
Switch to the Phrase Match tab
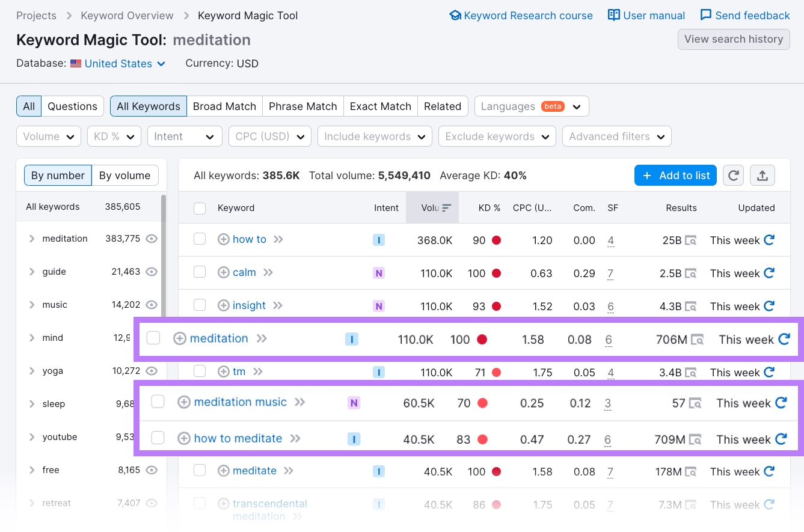[x=302, y=106]
